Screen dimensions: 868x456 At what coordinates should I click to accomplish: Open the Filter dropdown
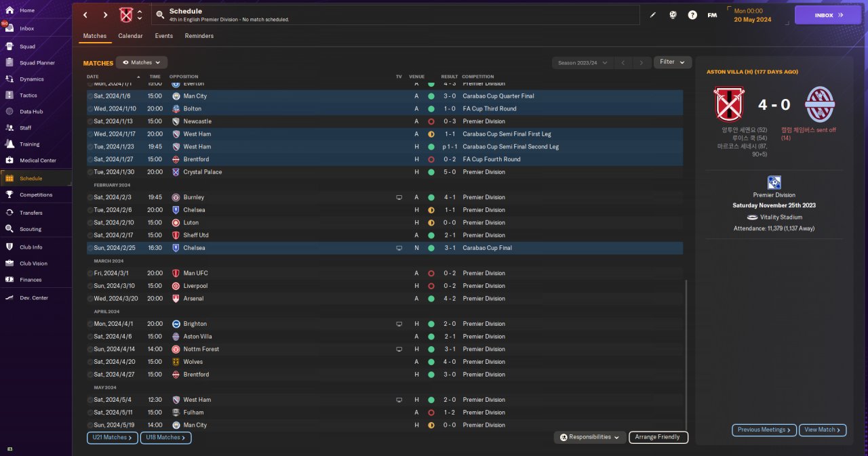point(673,62)
